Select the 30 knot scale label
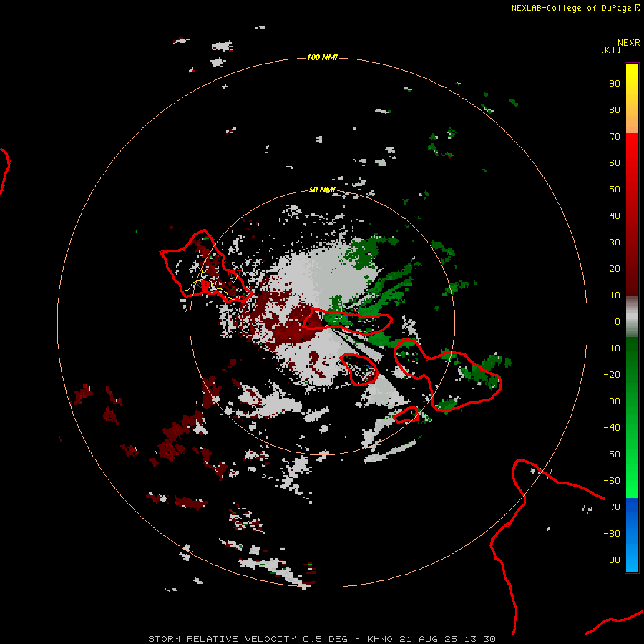 [x=615, y=243]
